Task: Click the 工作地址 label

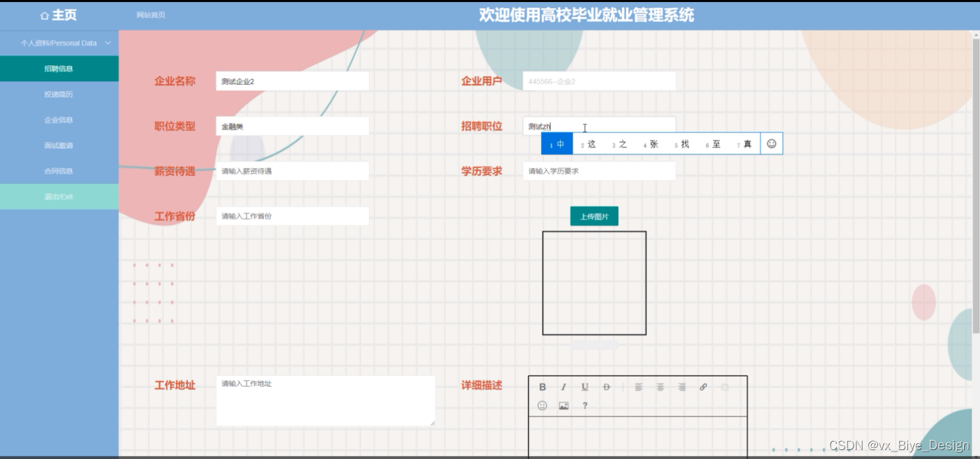Action: coord(175,386)
